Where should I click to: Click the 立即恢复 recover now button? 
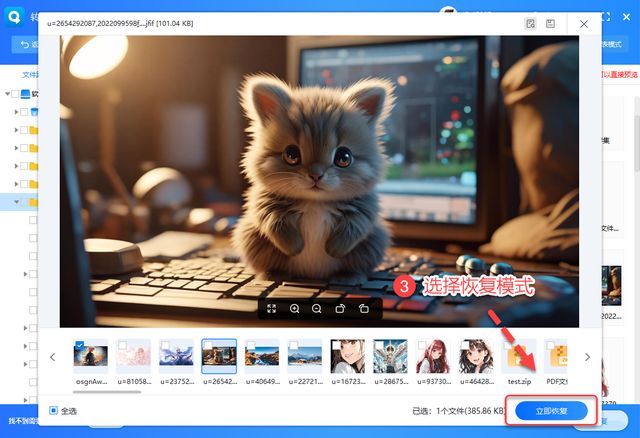[551, 411]
